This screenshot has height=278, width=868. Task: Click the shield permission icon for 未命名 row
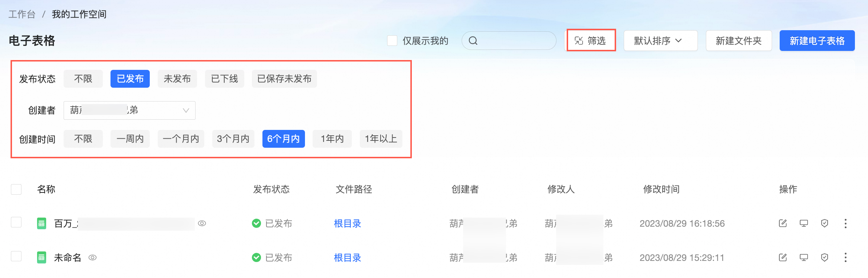[824, 258]
